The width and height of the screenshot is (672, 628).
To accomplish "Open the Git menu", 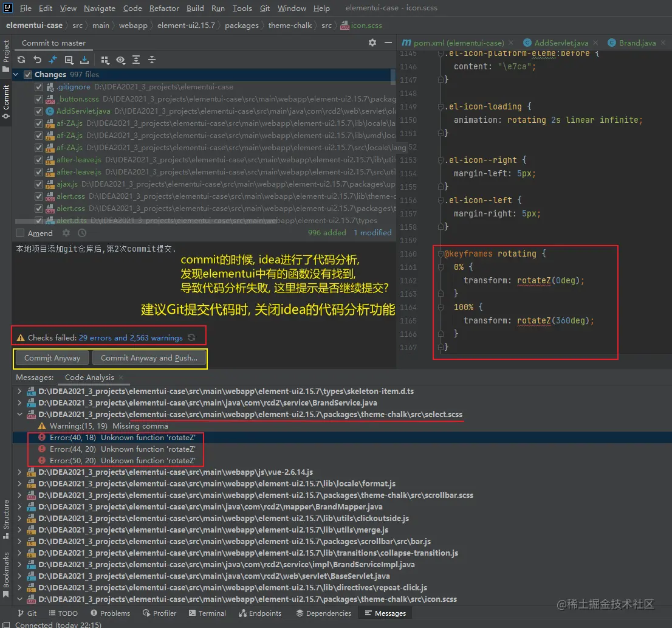I will [x=265, y=8].
